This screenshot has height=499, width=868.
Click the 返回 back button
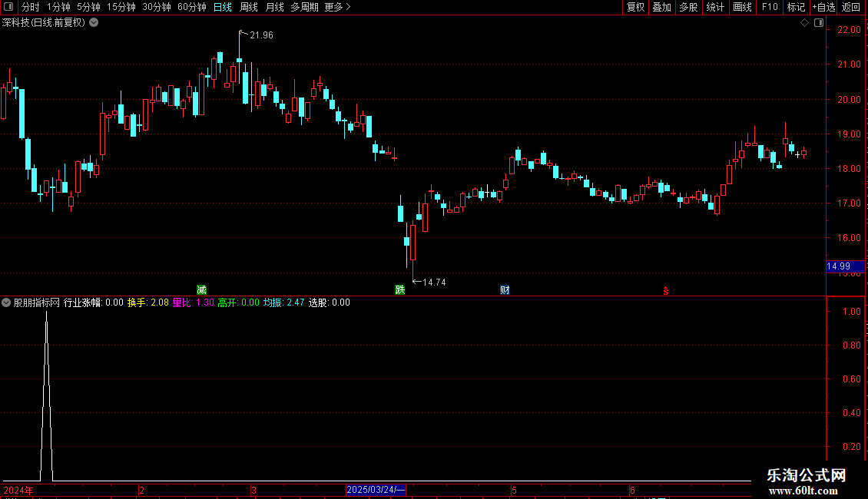tap(851, 7)
